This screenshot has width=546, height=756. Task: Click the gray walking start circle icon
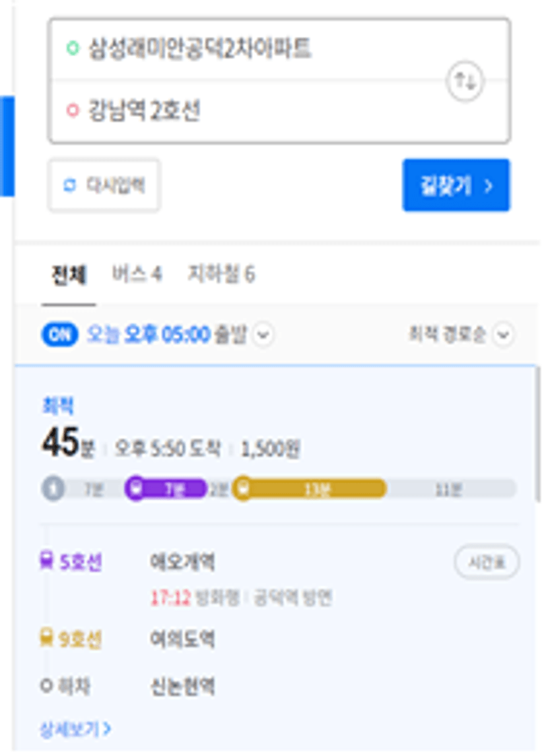(53, 489)
